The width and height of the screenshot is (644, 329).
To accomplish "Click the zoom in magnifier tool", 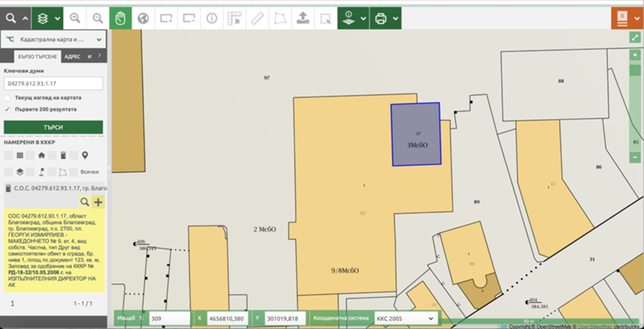I will click(x=75, y=17).
